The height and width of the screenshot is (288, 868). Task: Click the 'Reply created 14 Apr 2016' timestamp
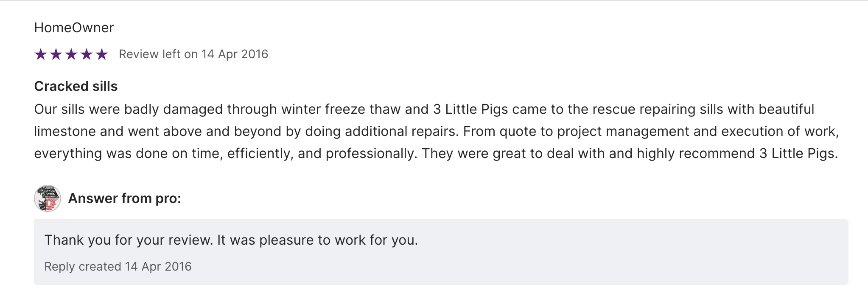click(118, 266)
